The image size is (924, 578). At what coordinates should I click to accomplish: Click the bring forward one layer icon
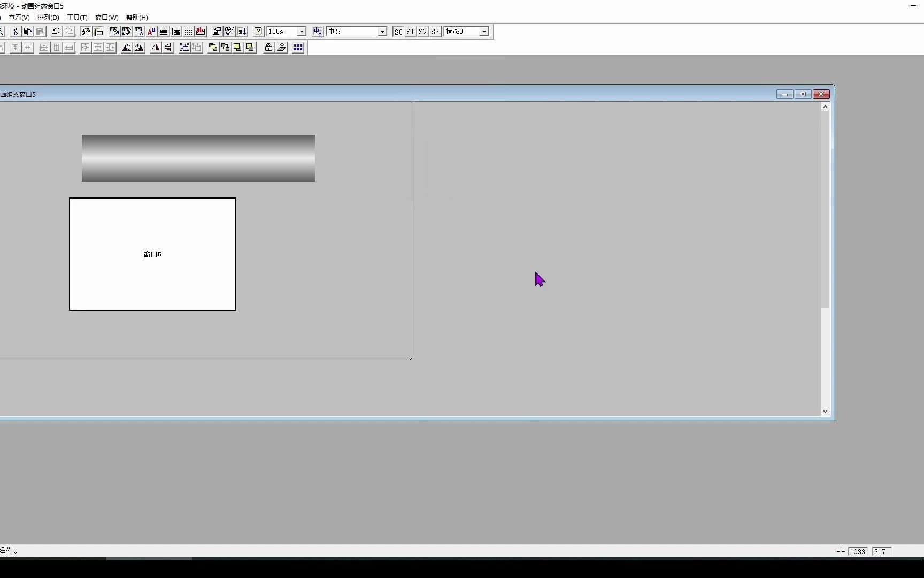(237, 48)
